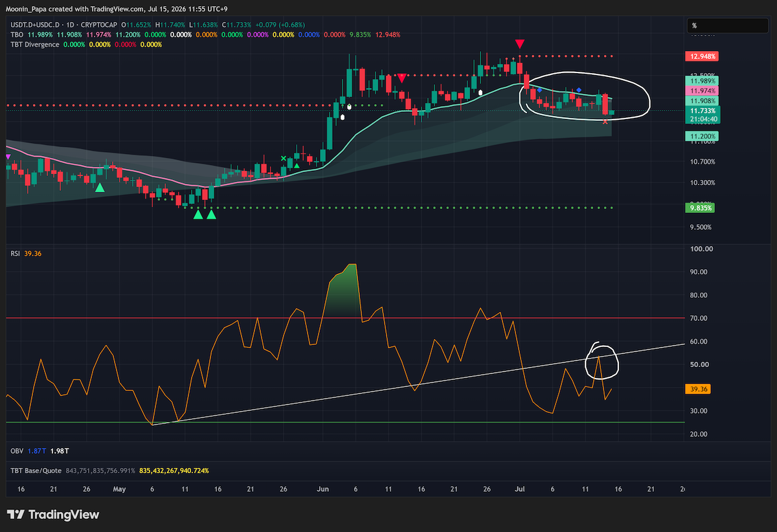Click the purple triangle at the chart's left edge
Viewport: 777px width, 532px height.
point(8,157)
